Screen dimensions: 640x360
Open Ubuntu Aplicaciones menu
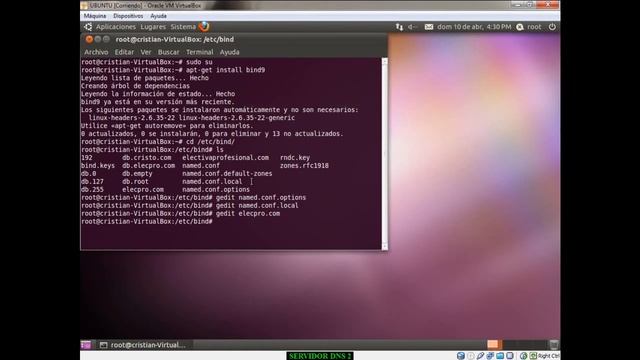116,27
